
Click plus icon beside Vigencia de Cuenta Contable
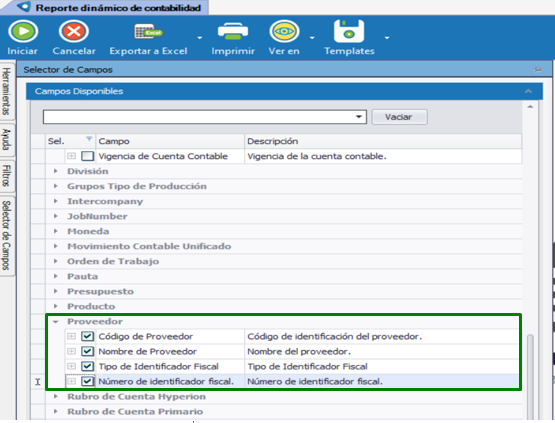(x=71, y=156)
